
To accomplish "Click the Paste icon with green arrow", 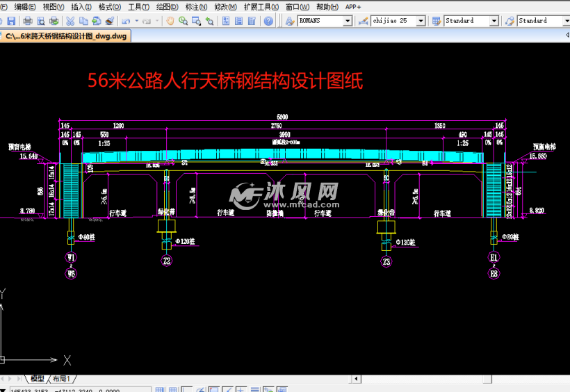I will tap(97, 21).
